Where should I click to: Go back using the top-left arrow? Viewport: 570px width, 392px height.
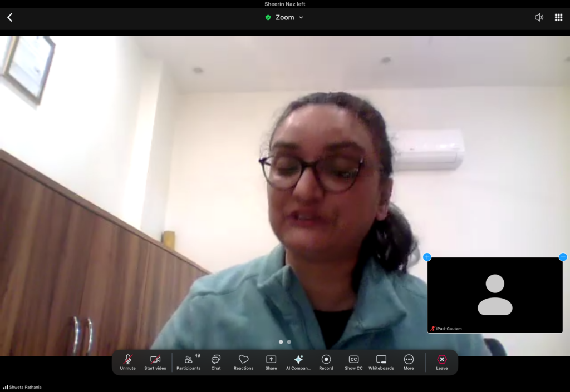coord(9,18)
